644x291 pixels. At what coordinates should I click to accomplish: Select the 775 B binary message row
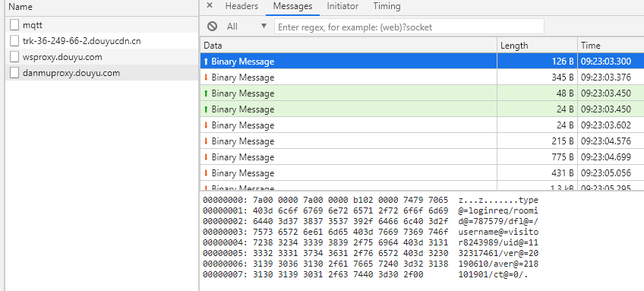tap(421, 157)
